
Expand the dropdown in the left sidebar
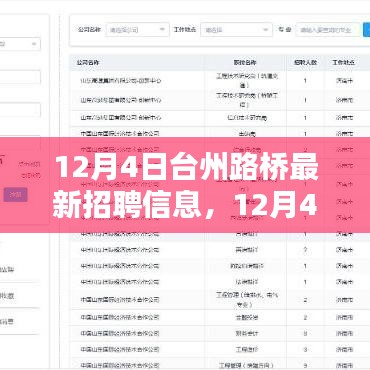[x=19, y=44]
